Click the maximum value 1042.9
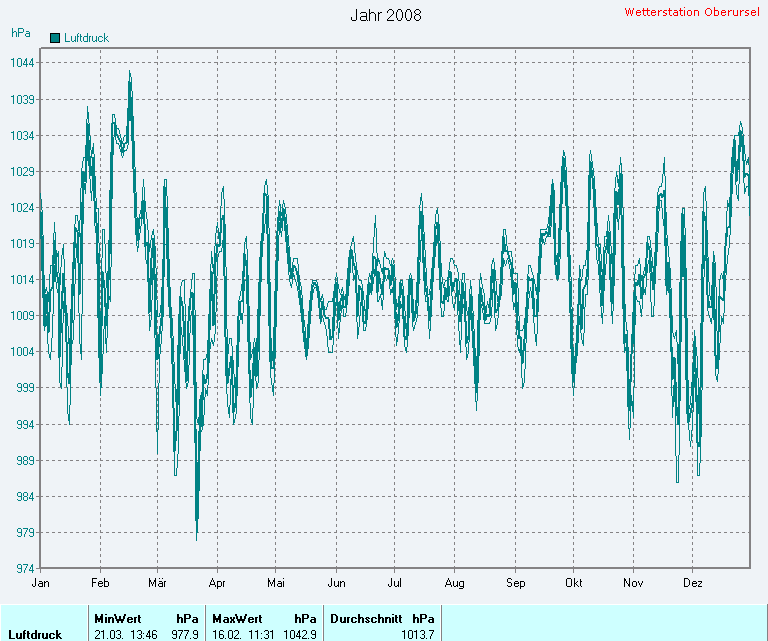768x641 pixels. (300, 635)
